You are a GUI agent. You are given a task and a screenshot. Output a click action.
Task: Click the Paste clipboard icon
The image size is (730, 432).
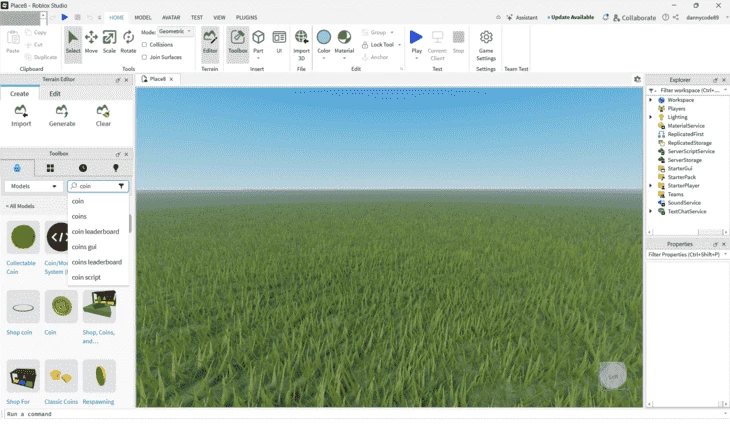[13, 42]
